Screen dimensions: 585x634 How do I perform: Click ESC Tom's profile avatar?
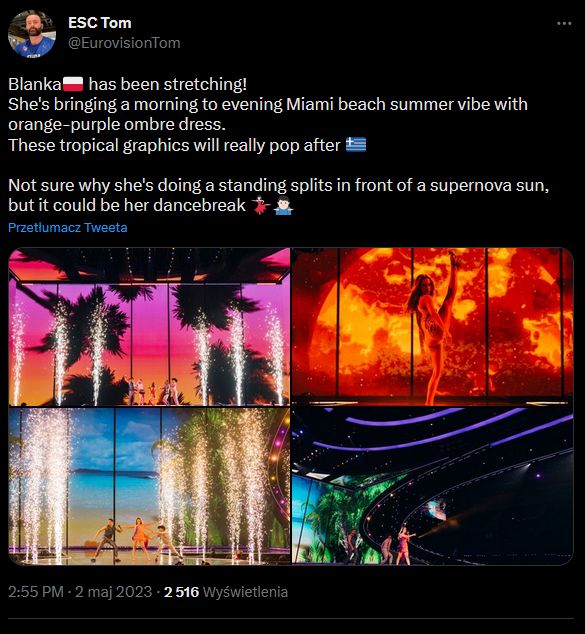point(32,34)
